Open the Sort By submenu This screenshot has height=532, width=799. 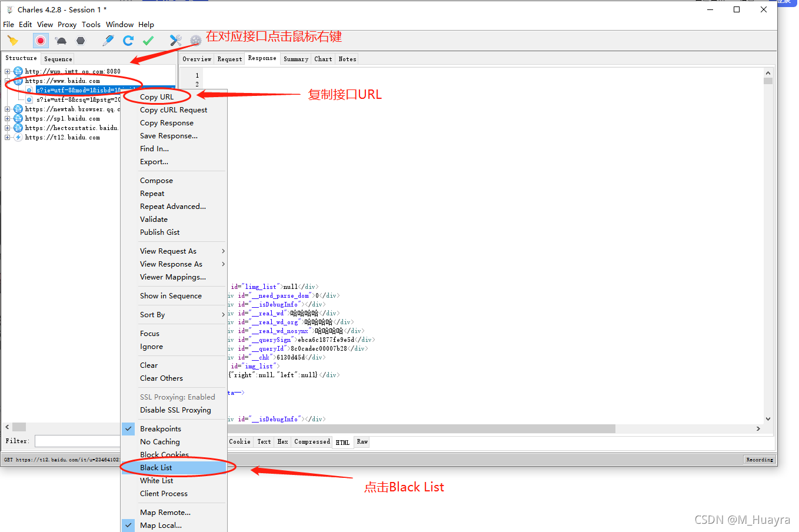174,315
